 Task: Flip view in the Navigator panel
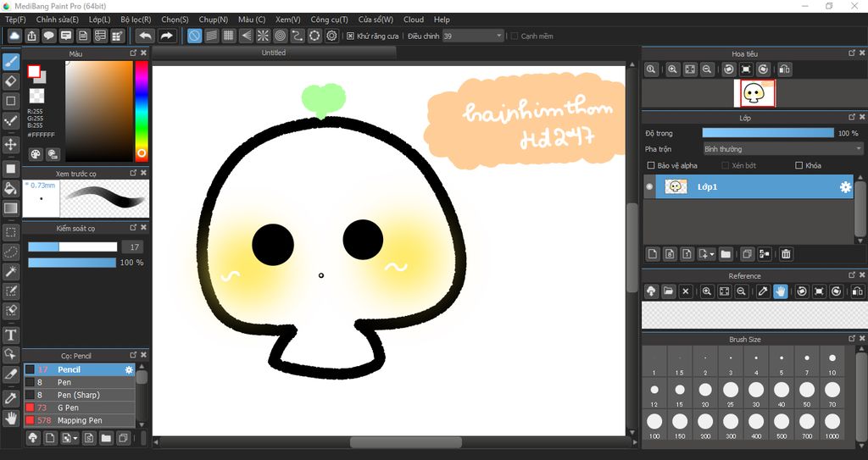[x=784, y=69]
